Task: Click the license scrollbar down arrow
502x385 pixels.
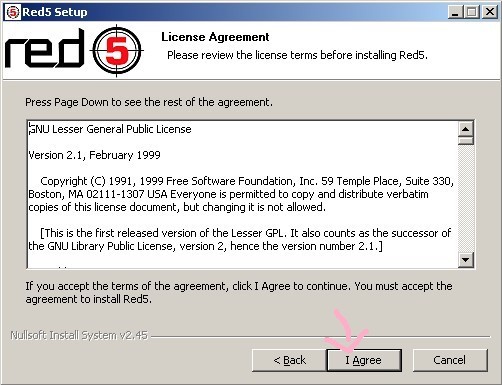Action: click(x=466, y=259)
